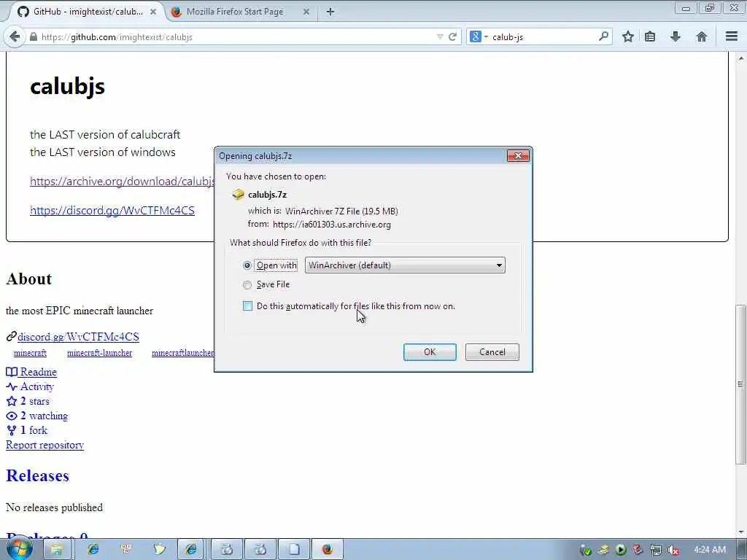The height and width of the screenshot is (560, 747).
Task: Go back with the browser back arrow
Action: point(15,36)
